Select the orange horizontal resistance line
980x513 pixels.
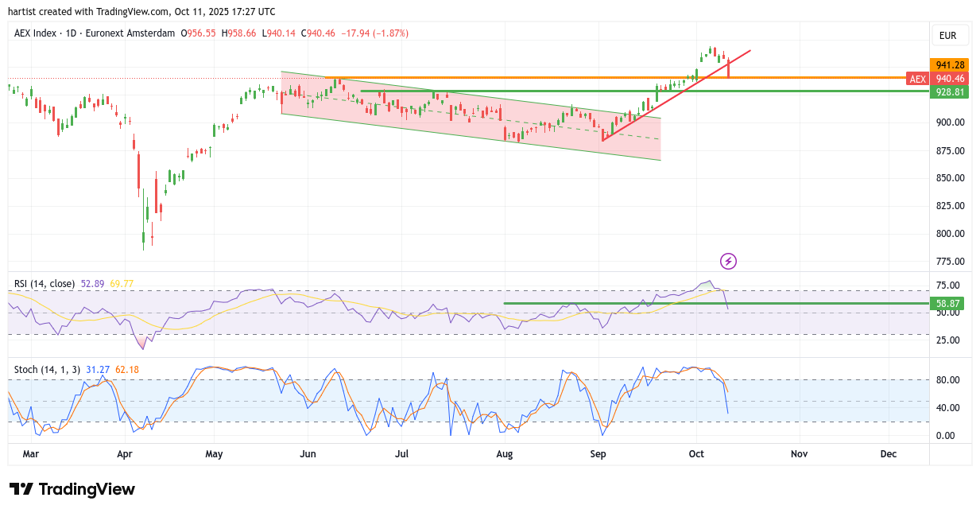(x=556, y=78)
